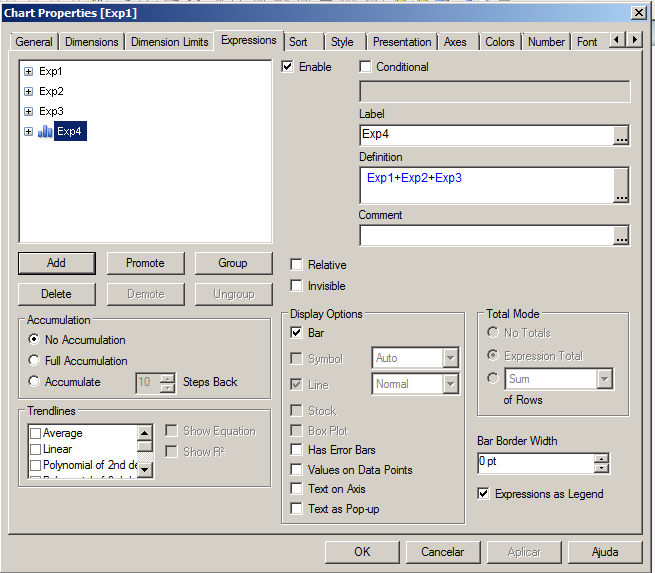Switch to the General tab
Image resolution: width=655 pixels, height=573 pixels.
34,42
